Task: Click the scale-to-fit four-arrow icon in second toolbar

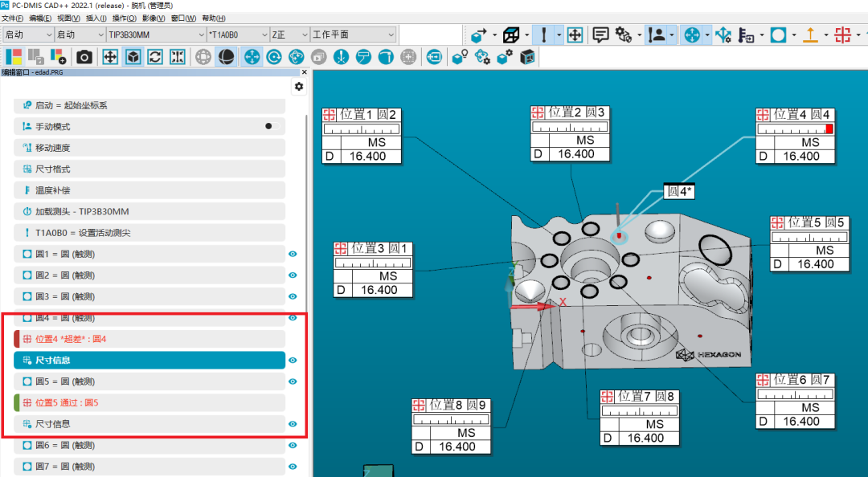Action: [110, 56]
